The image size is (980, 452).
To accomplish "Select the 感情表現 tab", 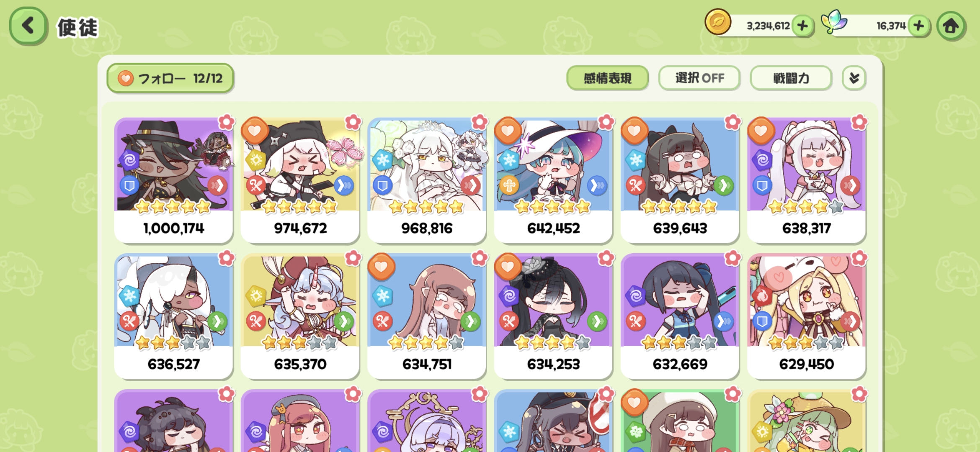I will 607,78.
